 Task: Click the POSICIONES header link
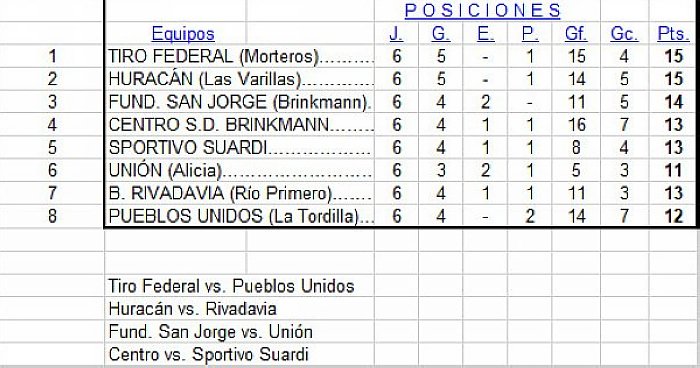[482, 11]
